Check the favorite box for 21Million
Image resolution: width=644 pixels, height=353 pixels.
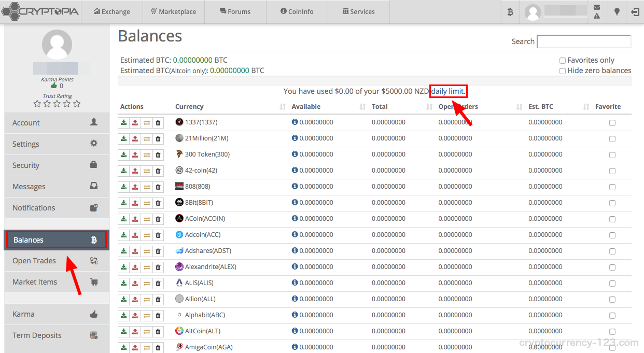612,139
